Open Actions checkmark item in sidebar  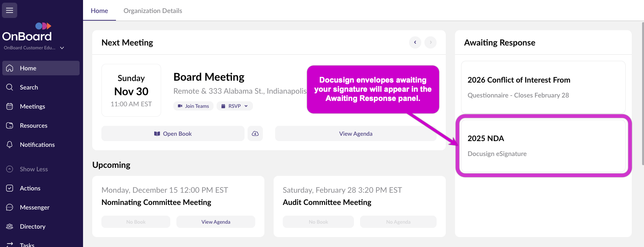click(10, 188)
